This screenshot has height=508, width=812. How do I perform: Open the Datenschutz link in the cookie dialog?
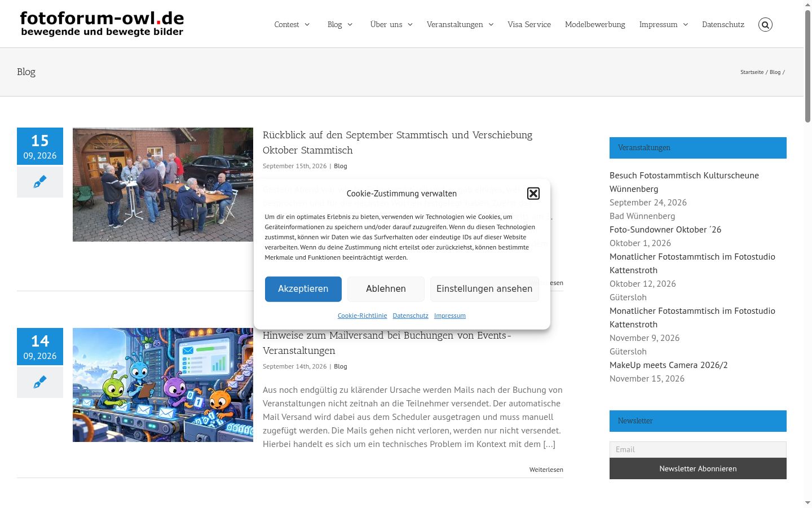click(x=411, y=316)
